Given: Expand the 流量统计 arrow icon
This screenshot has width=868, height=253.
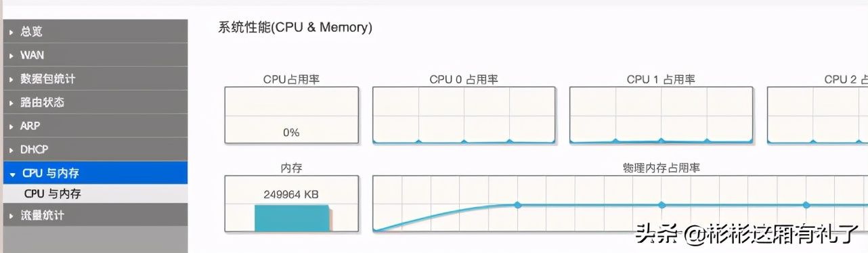Looking at the screenshot, I should pos(12,216).
